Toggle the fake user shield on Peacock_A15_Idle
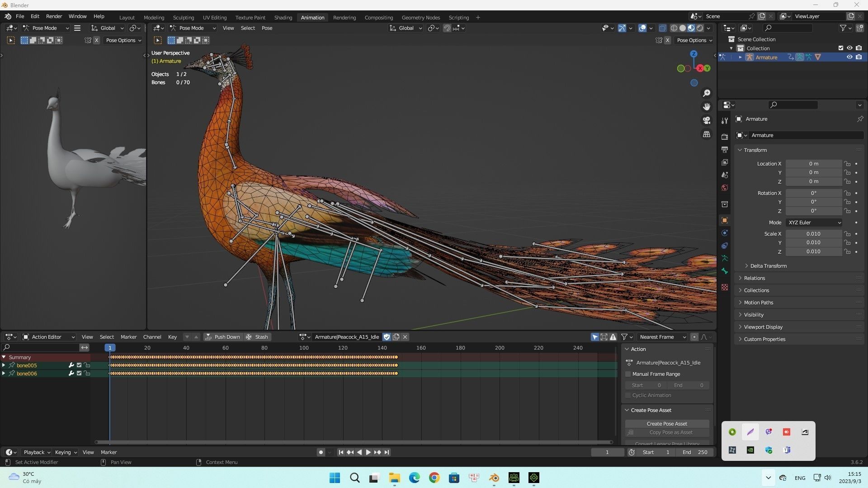Viewport: 868px width, 488px height. point(387,337)
